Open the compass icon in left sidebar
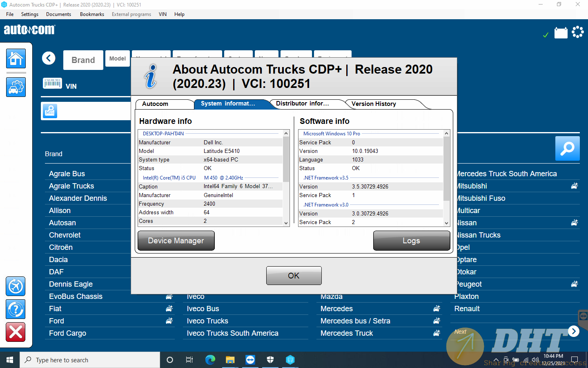This screenshot has height=368, width=588. coord(16,286)
